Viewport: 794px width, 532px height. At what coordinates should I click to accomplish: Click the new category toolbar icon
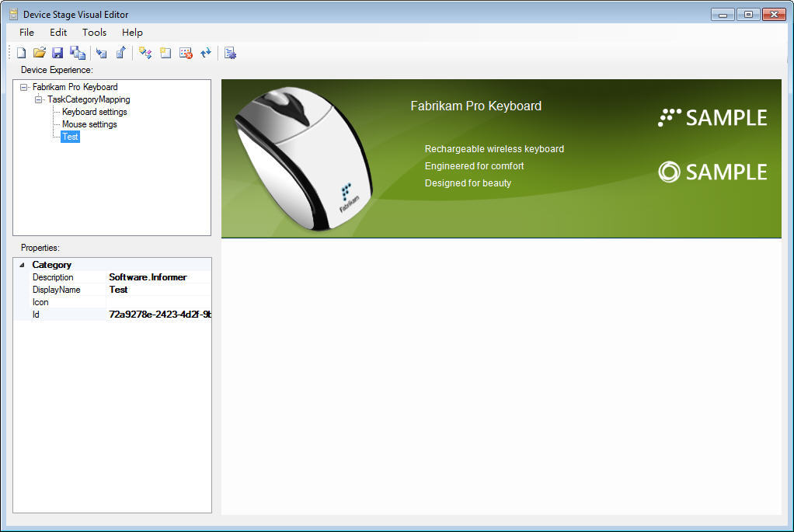pyautogui.click(x=165, y=53)
